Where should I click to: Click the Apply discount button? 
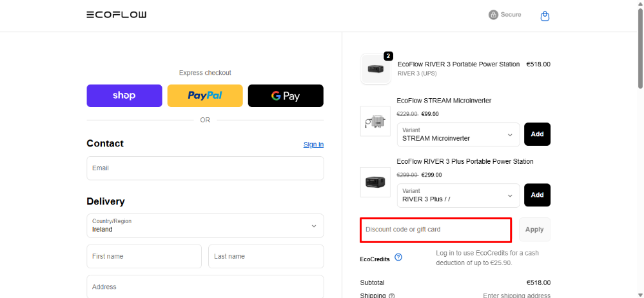point(534,230)
